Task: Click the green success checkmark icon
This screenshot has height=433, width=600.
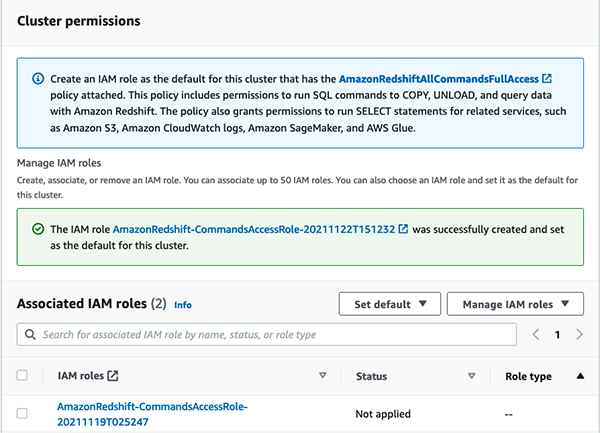Action: (38, 229)
